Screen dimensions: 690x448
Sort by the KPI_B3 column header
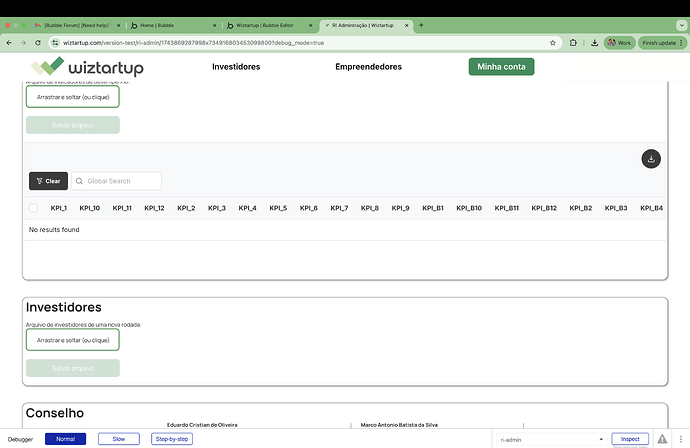click(616, 208)
